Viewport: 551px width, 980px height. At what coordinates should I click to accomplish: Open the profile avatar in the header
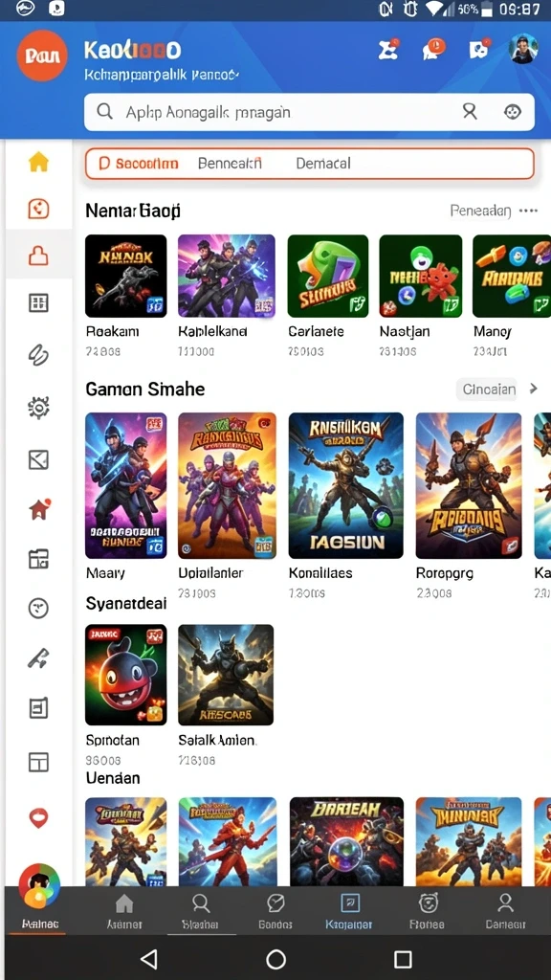[x=523, y=49]
